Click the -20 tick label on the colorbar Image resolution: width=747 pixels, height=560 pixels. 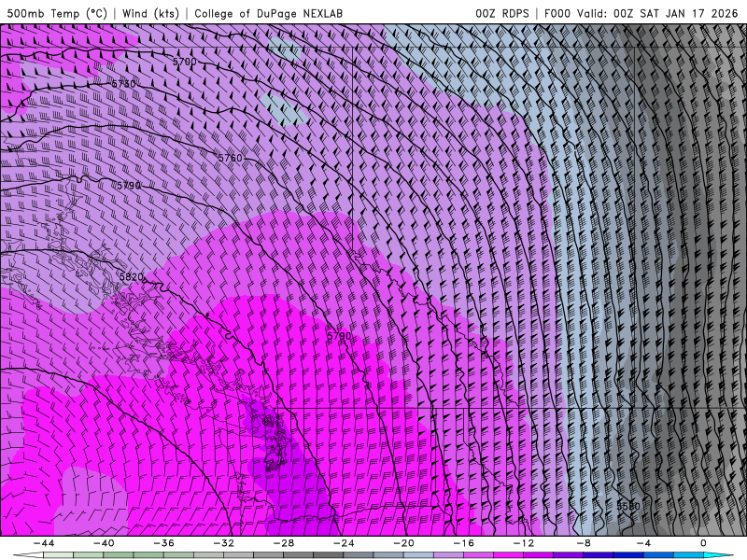point(404,543)
